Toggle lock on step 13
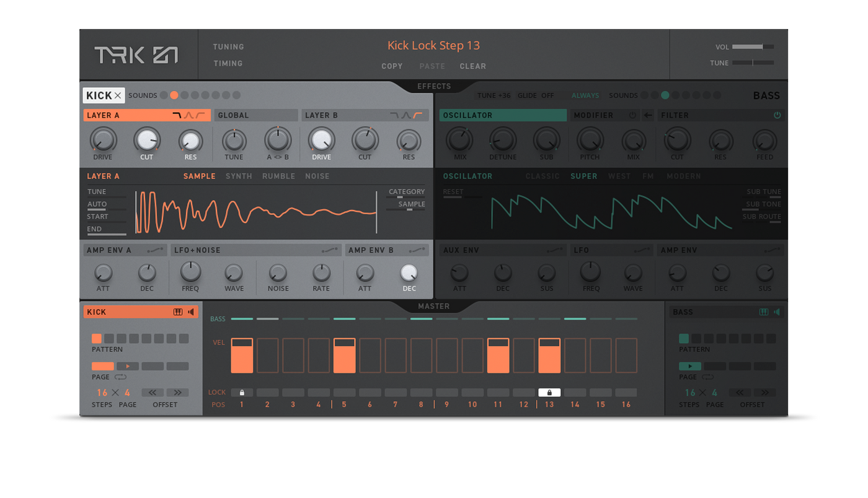The width and height of the screenshot is (868, 498). click(x=549, y=393)
